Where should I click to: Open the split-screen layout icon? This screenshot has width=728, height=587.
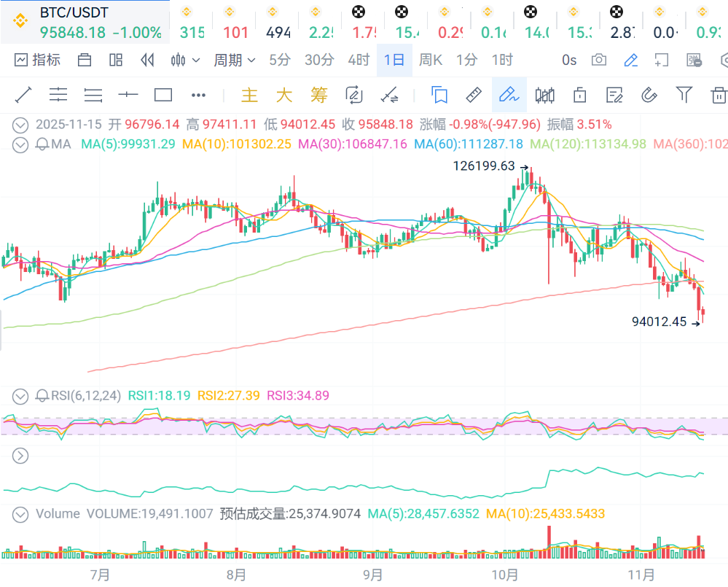click(x=116, y=60)
